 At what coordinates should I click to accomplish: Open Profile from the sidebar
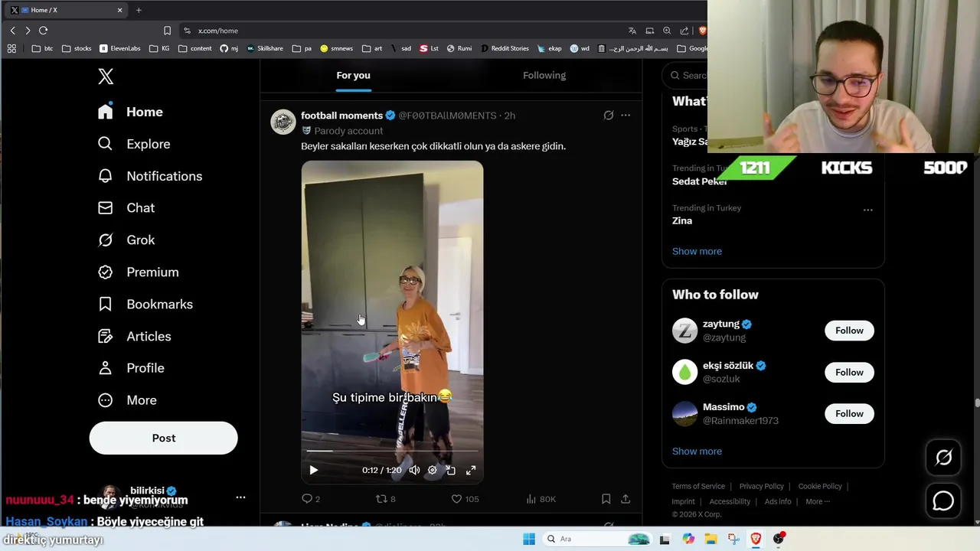(131, 368)
